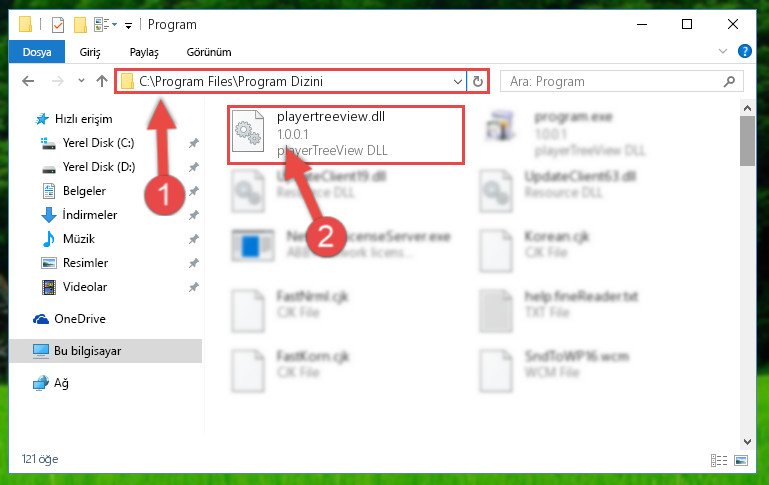Viewport: 769px width, 485px height.
Task: Expand the ribbon with the chevron
Action: point(722,51)
